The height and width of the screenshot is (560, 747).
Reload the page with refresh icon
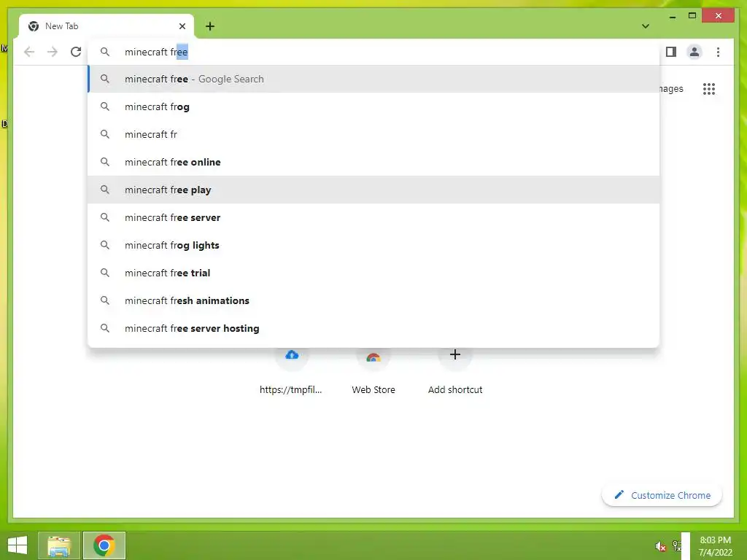[x=76, y=52]
